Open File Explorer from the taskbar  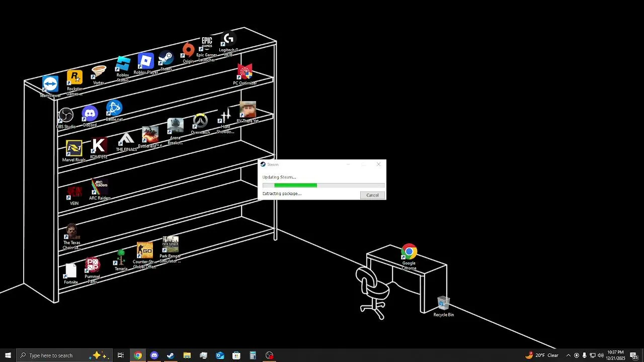coord(187,355)
